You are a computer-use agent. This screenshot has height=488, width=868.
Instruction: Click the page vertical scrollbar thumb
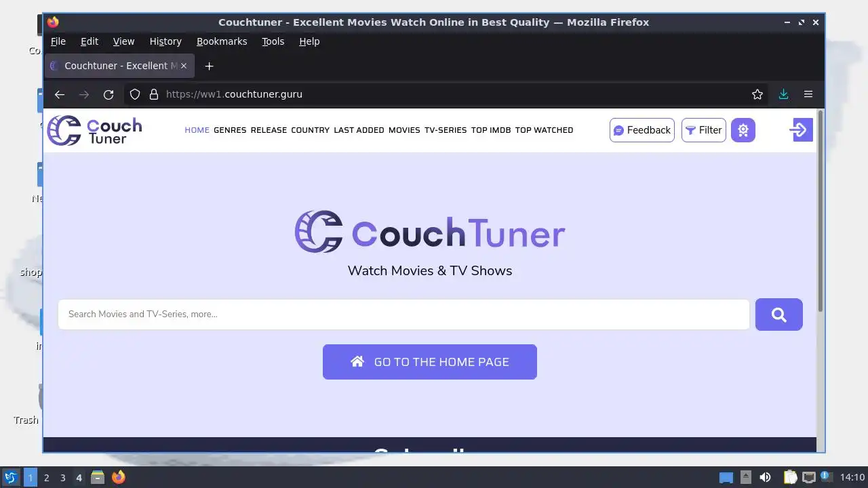point(821,210)
